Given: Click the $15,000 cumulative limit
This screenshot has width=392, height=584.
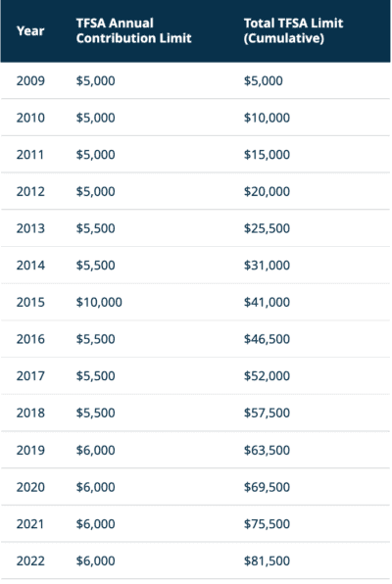Looking at the screenshot, I should 267,155.
